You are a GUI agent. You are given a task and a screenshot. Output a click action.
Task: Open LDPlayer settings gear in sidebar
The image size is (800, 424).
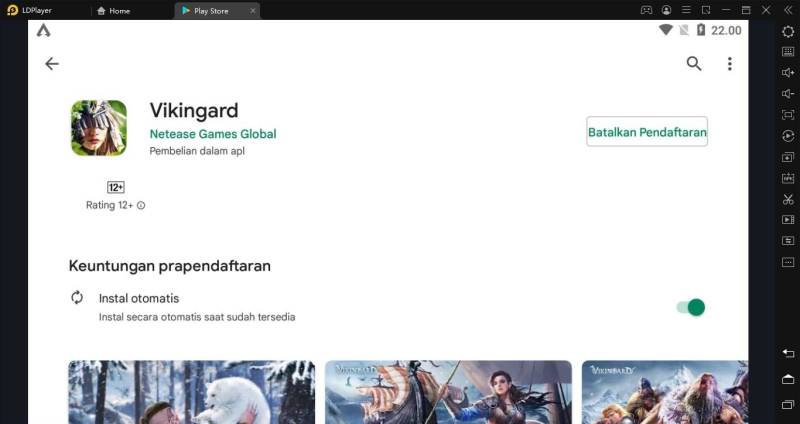(788, 32)
